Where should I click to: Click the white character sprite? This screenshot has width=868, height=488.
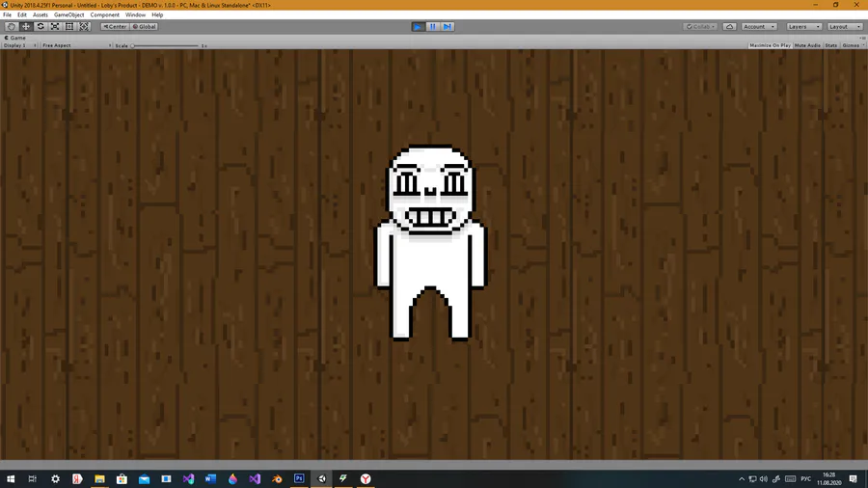pyautogui.click(x=431, y=242)
